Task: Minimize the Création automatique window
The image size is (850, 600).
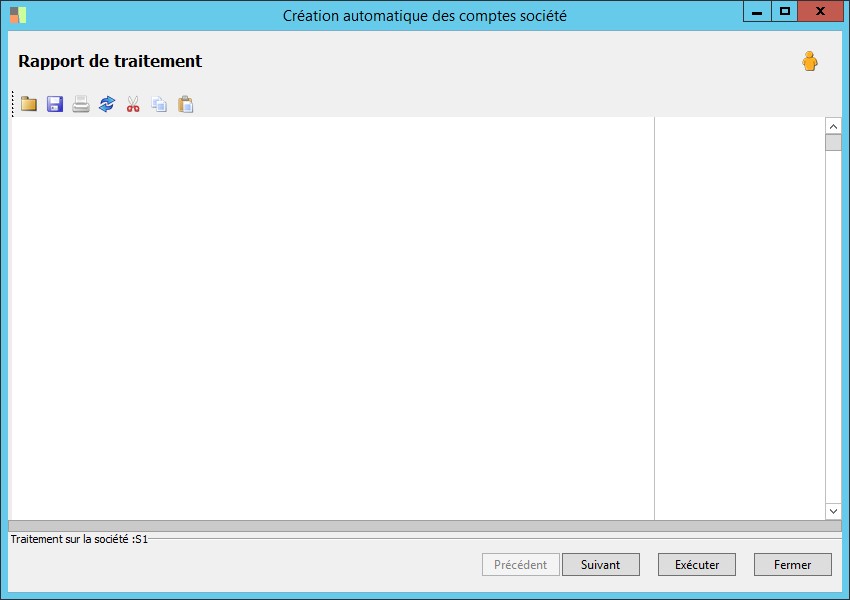Action: [757, 11]
